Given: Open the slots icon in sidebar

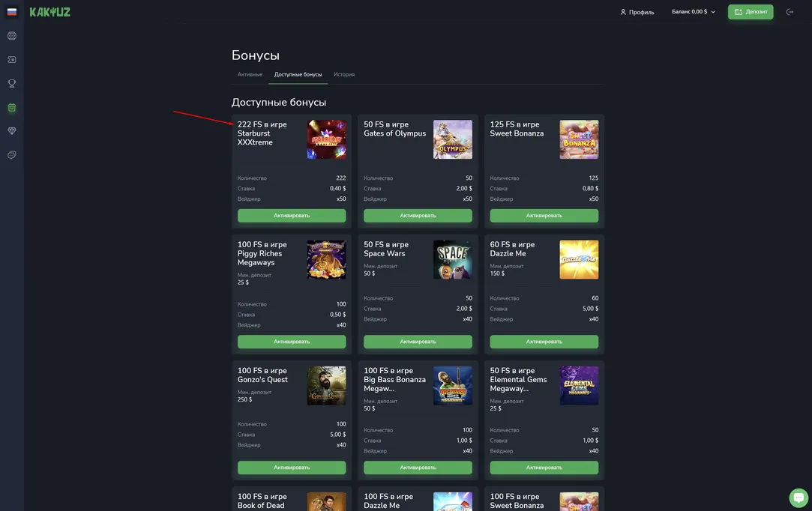Looking at the screenshot, I should click(12, 36).
